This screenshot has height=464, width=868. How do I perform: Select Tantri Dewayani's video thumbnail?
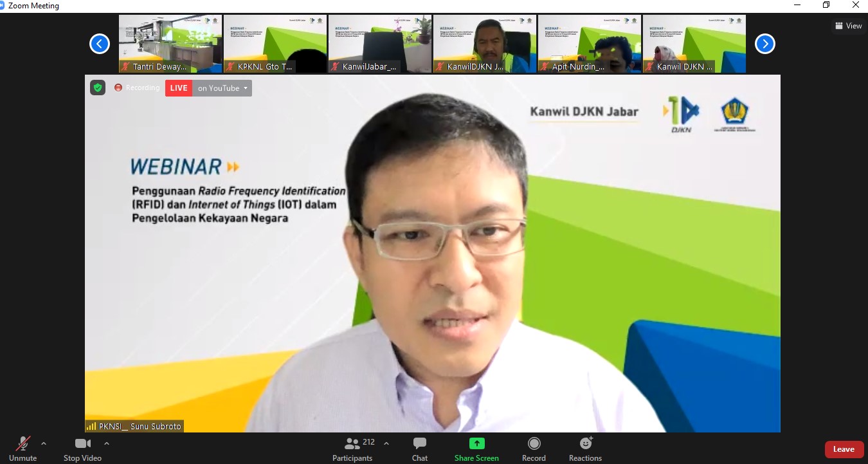coord(170,44)
